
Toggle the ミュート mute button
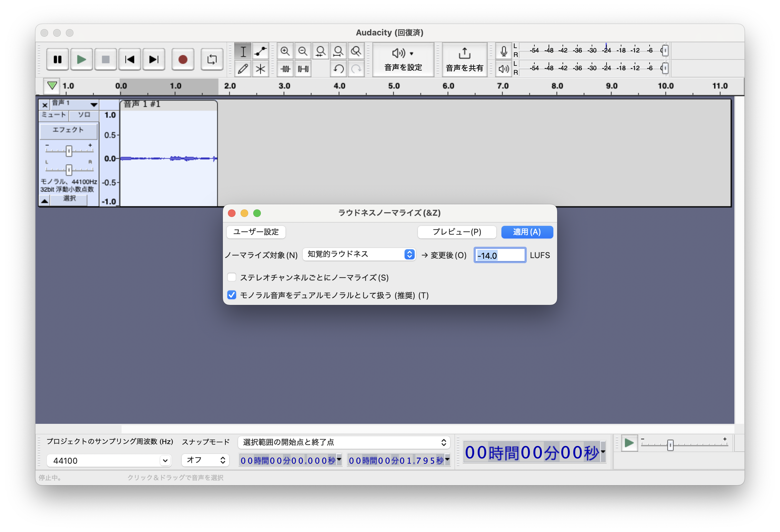tap(54, 115)
